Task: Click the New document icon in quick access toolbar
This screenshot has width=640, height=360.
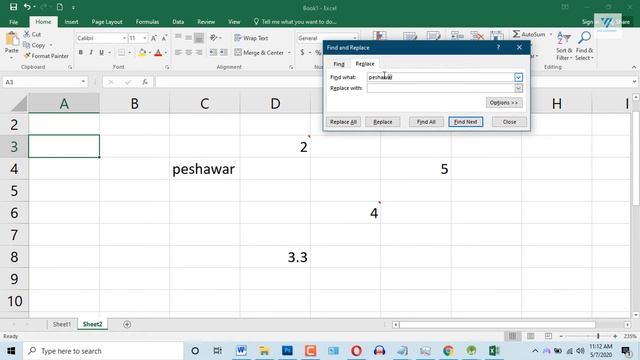Action: point(60,7)
